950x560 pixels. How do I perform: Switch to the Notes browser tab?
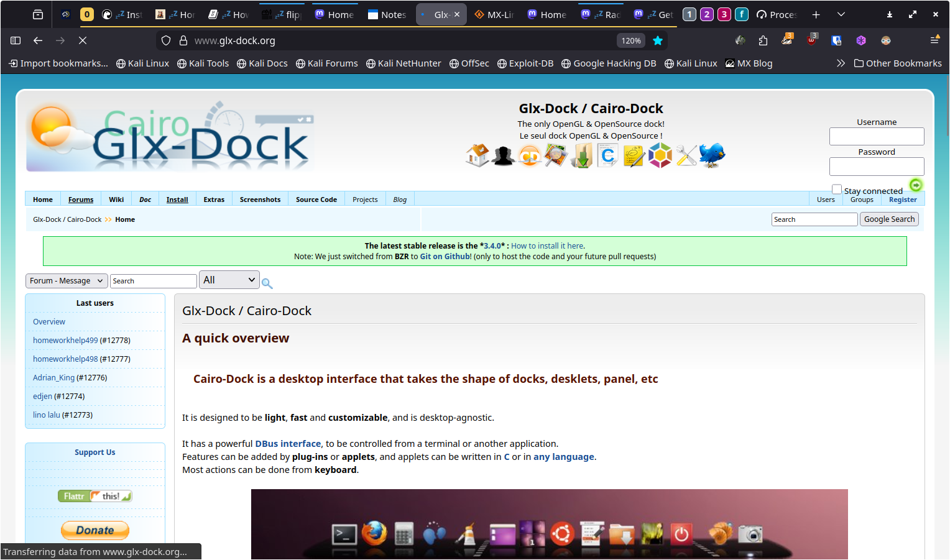[387, 14]
